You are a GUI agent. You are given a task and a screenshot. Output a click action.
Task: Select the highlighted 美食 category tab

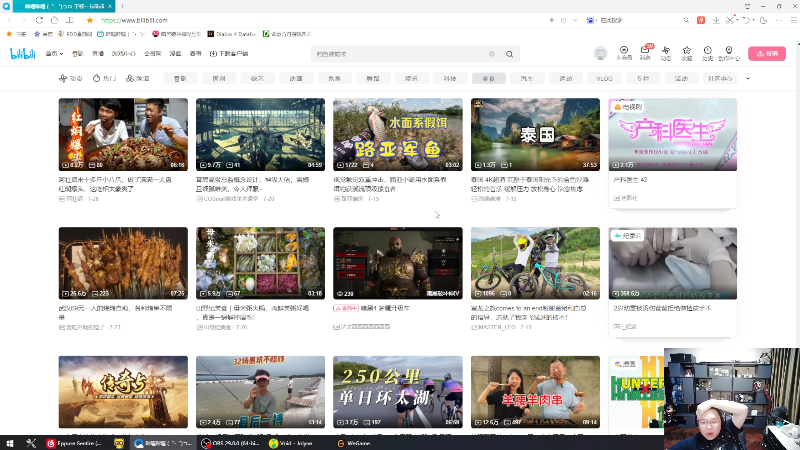[488, 79]
